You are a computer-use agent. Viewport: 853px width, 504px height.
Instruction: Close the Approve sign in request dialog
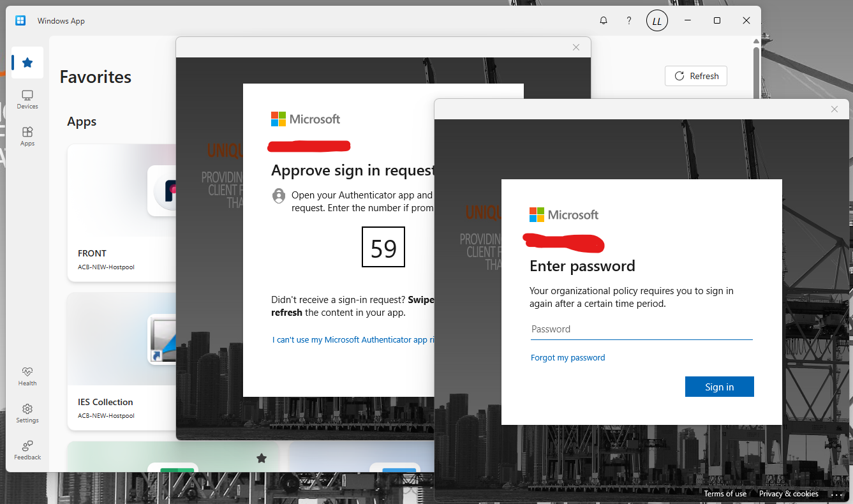(x=576, y=47)
